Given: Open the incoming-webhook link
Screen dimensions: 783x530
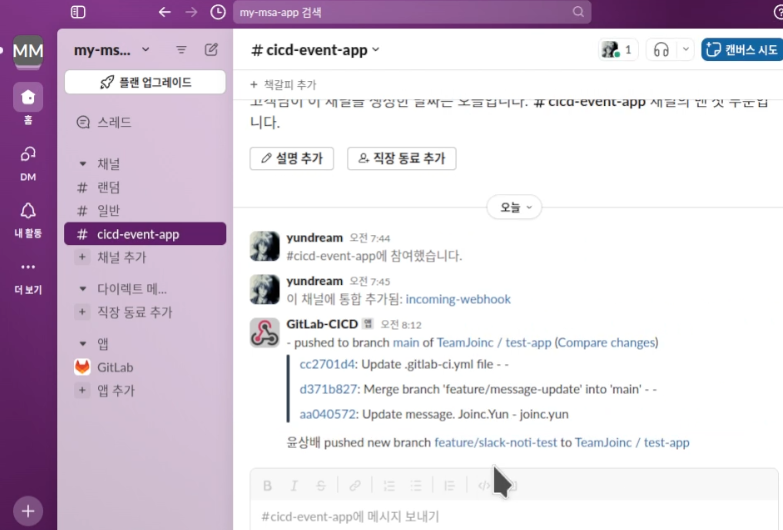Looking at the screenshot, I should (x=458, y=299).
